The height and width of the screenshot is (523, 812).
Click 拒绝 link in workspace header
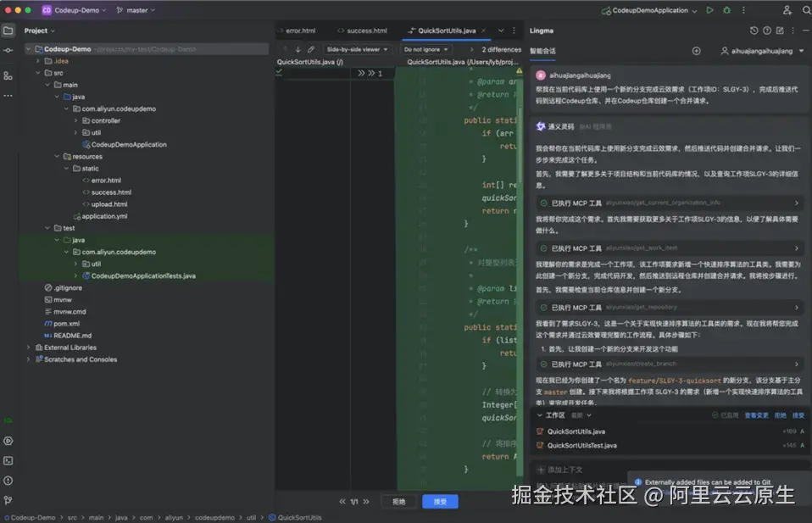[x=780, y=415]
